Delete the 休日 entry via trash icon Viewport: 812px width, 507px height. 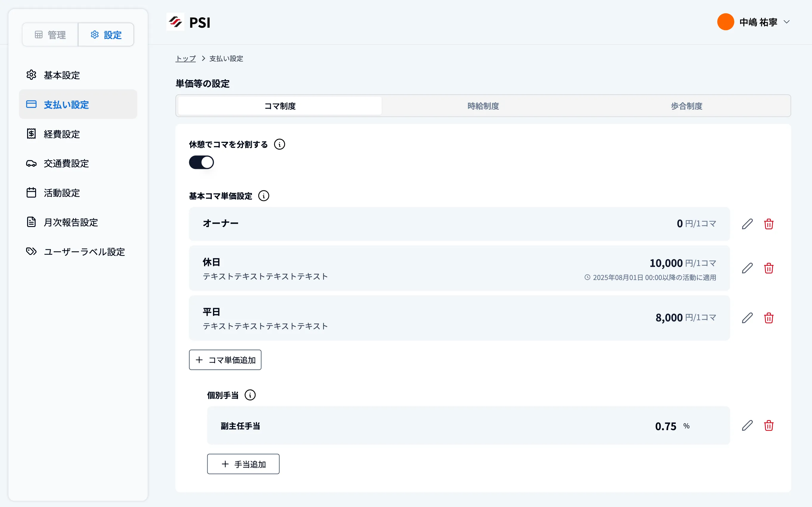pos(769,268)
